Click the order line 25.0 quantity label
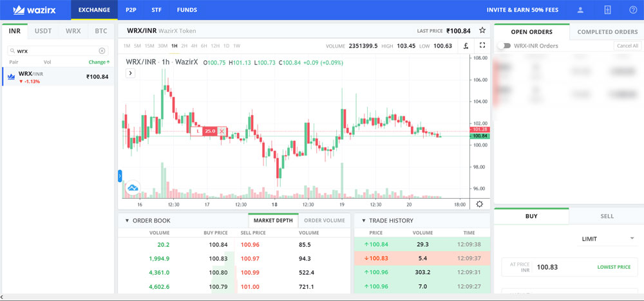Screen dimensions: 644x301 click(x=210, y=131)
